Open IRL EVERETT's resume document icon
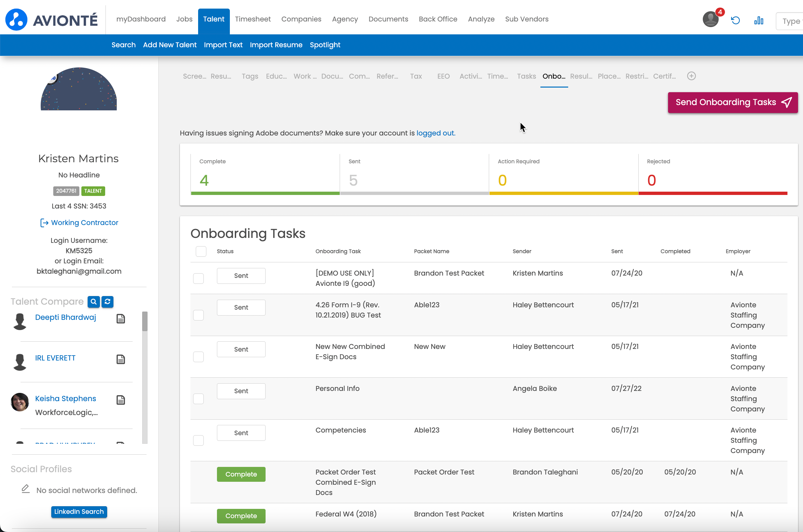Image resolution: width=803 pixels, height=532 pixels. (121, 359)
